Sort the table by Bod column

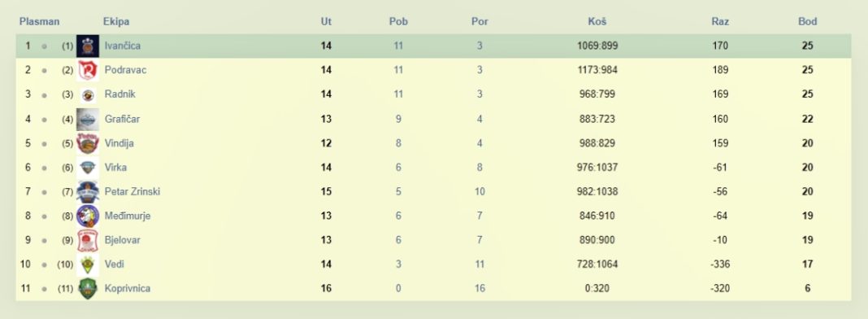click(807, 22)
